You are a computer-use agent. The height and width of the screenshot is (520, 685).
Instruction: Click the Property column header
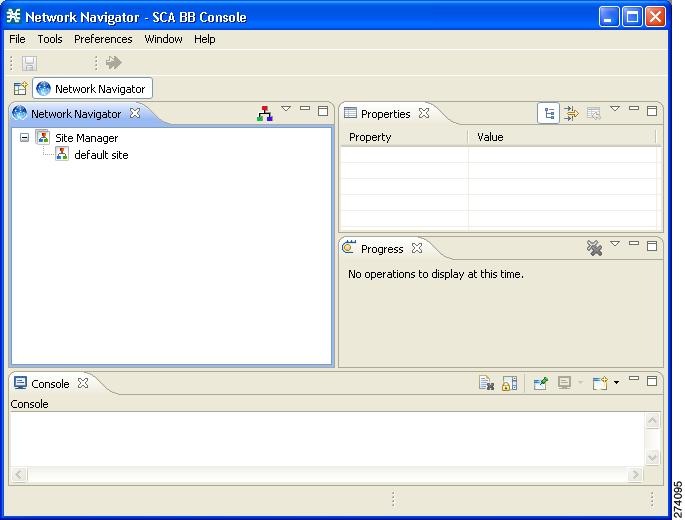coord(404,137)
